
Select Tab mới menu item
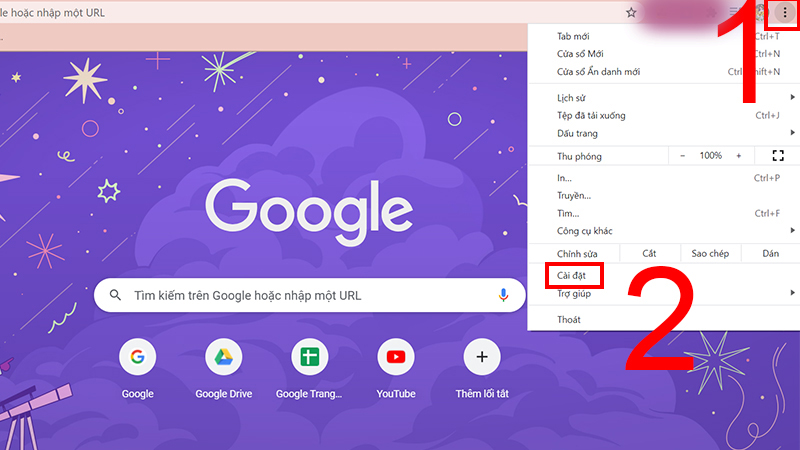point(664,36)
